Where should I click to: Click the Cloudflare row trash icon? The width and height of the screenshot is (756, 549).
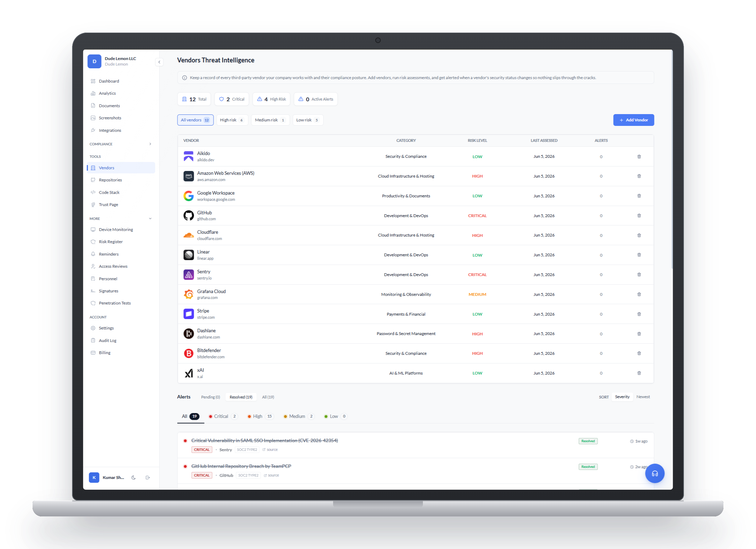(639, 235)
